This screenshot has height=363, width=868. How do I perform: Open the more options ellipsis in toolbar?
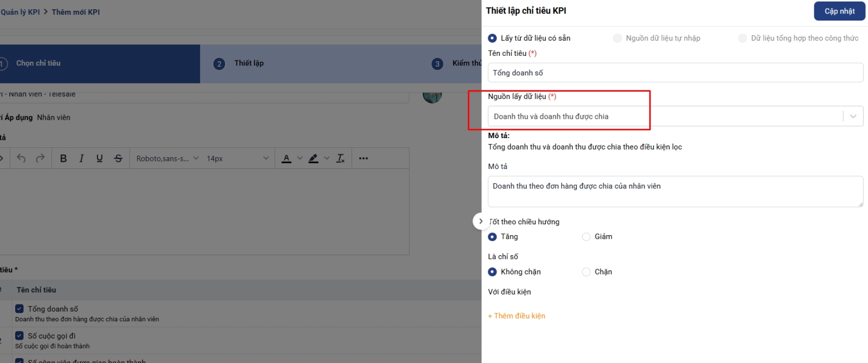point(363,158)
